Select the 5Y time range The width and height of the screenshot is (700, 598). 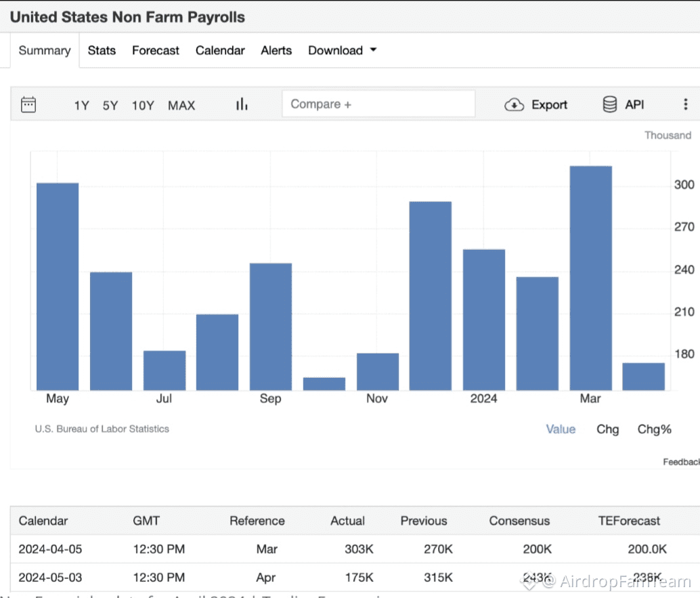click(110, 105)
